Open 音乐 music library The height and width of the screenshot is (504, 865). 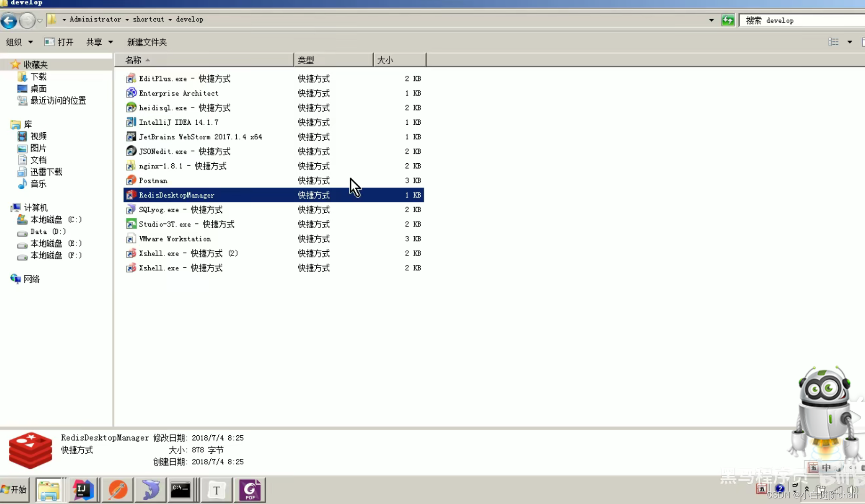click(38, 184)
